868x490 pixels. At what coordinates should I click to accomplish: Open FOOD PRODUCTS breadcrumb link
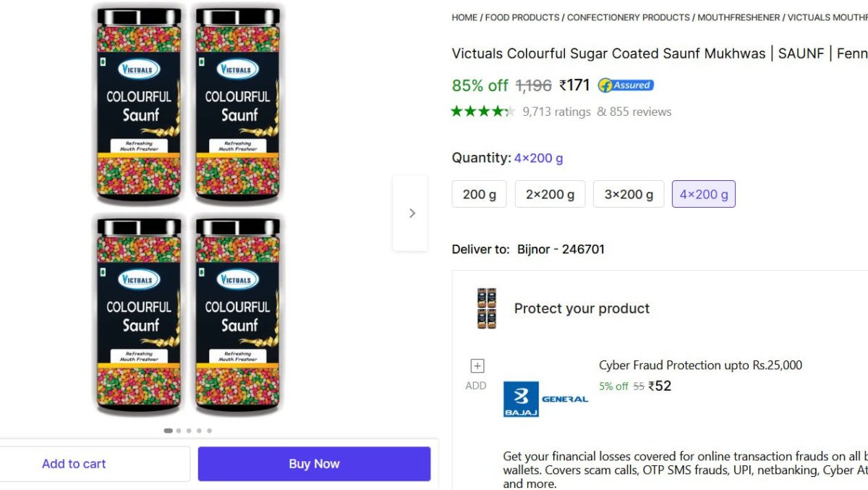[x=522, y=17]
